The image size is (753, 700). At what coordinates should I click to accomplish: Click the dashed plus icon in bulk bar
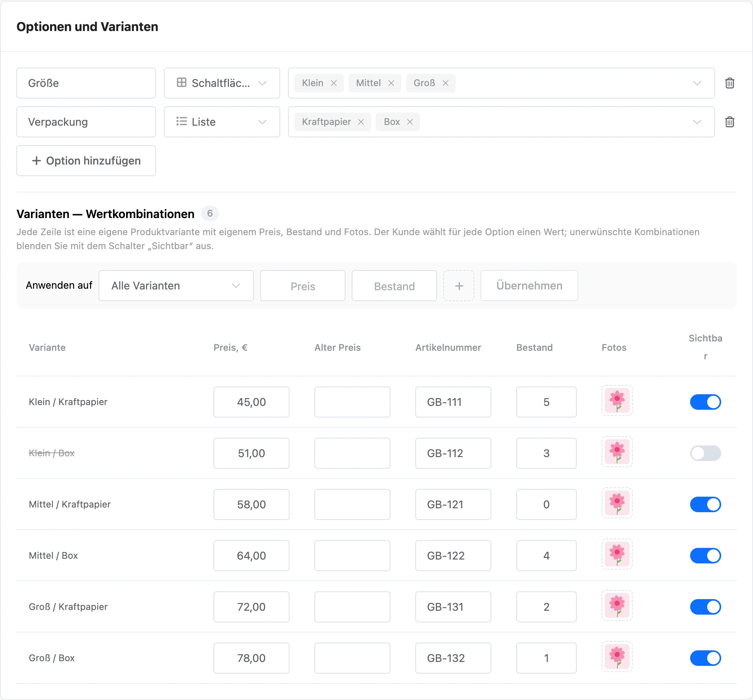(459, 286)
